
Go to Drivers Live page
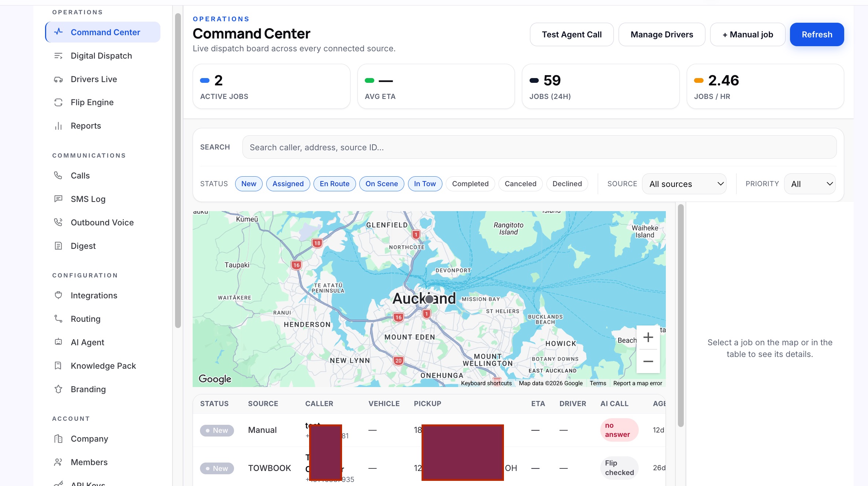tap(103, 79)
